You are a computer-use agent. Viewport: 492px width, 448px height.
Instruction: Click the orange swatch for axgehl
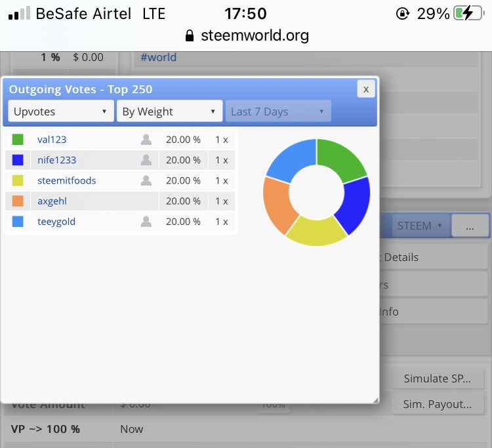[x=18, y=201]
